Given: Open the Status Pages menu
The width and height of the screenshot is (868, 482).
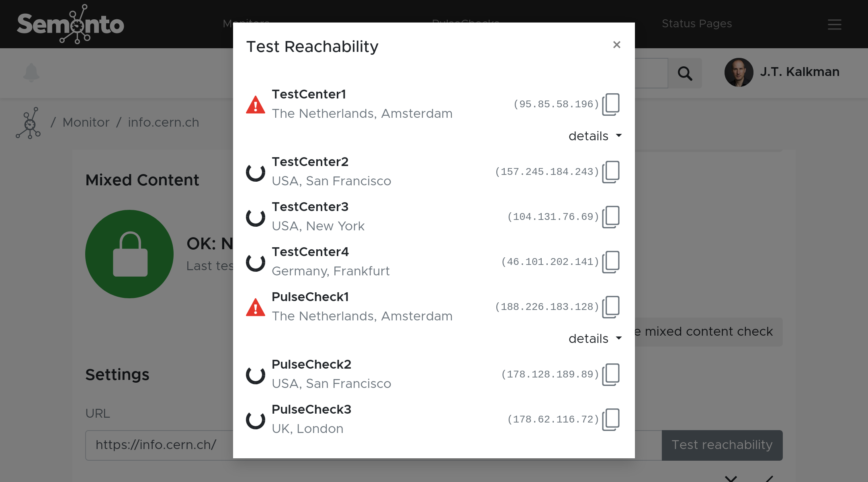Looking at the screenshot, I should click(697, 24).
